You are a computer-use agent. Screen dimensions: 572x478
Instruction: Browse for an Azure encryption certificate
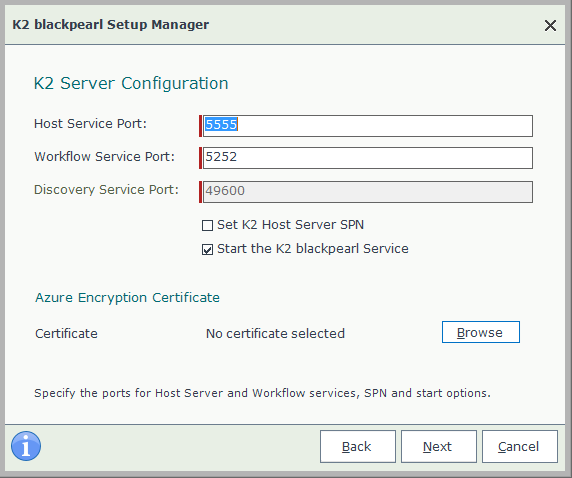(x=481, y=332)
